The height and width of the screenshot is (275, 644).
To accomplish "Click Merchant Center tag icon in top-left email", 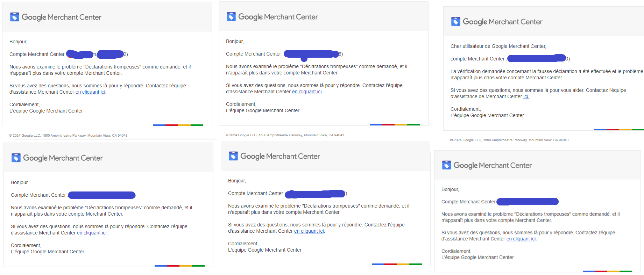I will pyautogui.click(x=15, y=17).
